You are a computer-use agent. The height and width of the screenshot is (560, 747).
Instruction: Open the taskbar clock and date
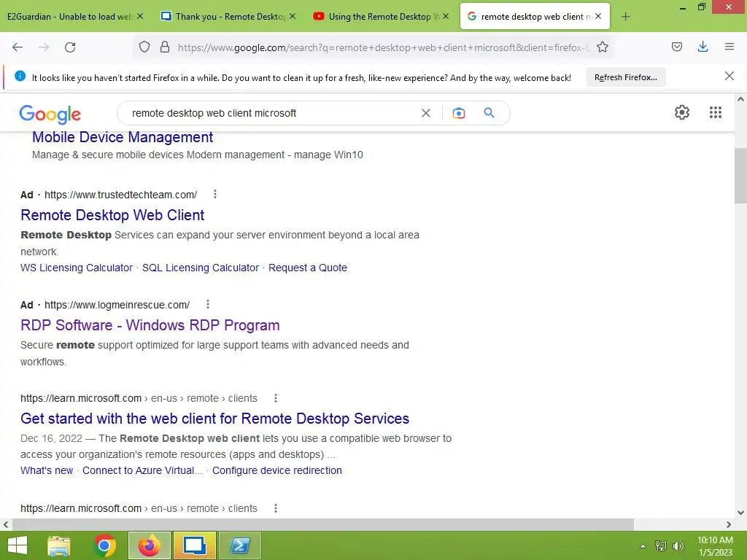pos(715,546)
